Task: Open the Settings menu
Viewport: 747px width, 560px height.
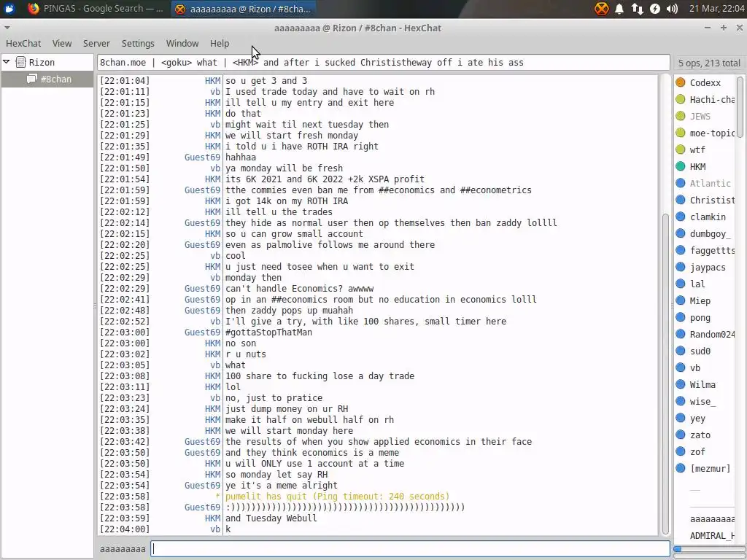Action: click(x=138, y=43)
